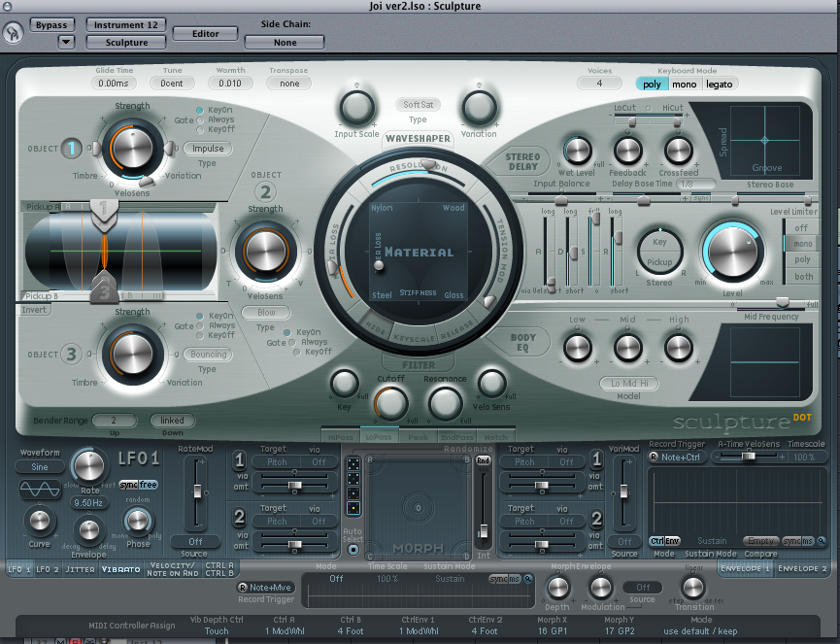The image size is (840, 644).
Task: Click the Invert pickup button
Action: point(33,310)
